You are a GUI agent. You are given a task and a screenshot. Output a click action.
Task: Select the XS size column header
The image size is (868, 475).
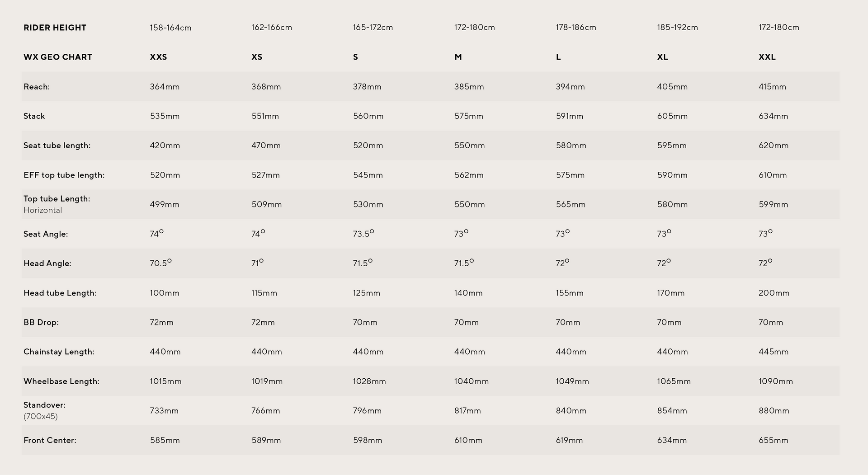(257, 57)
